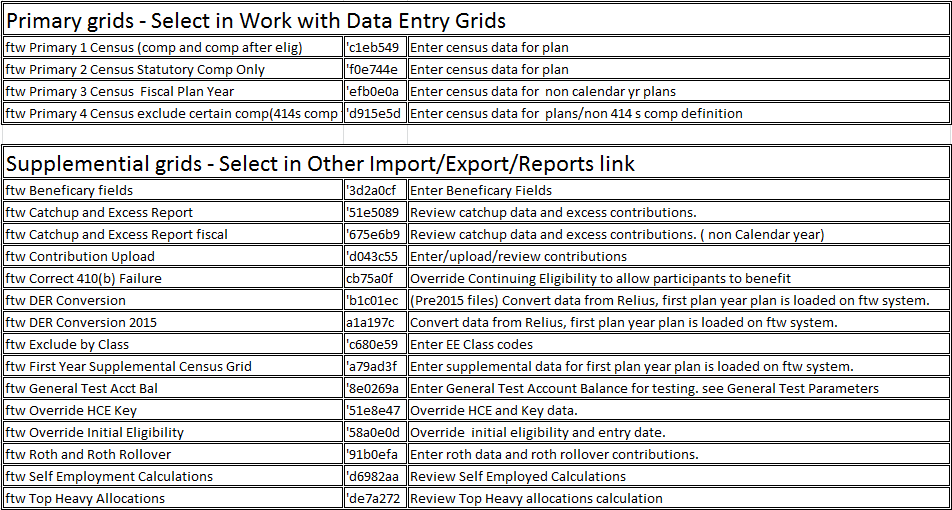Select the 'Primary grids - Select in Work with Data Entry Grids' header
Image resolution: width=952 pixels, height=510 pixels.
click(x=475, y=21)
